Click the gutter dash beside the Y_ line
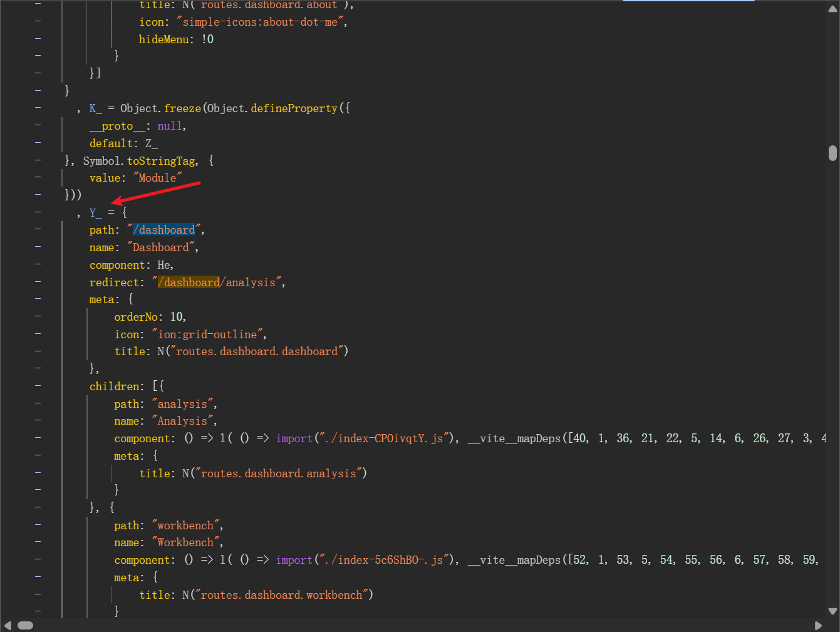Viewport: 840px width, 632px height. pos(38,212)
